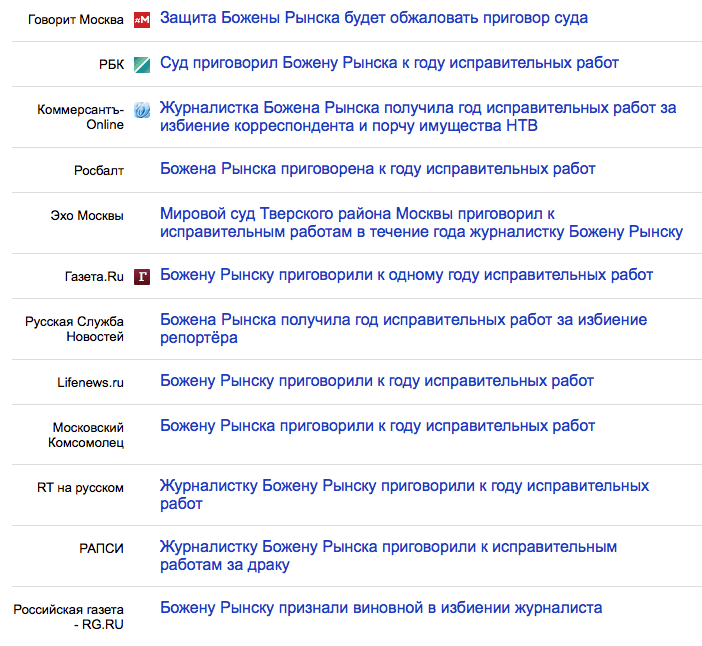Click the source name Эхо Москвы
The width and height of the screenshot is (702, 646).
tap(87, 216)
